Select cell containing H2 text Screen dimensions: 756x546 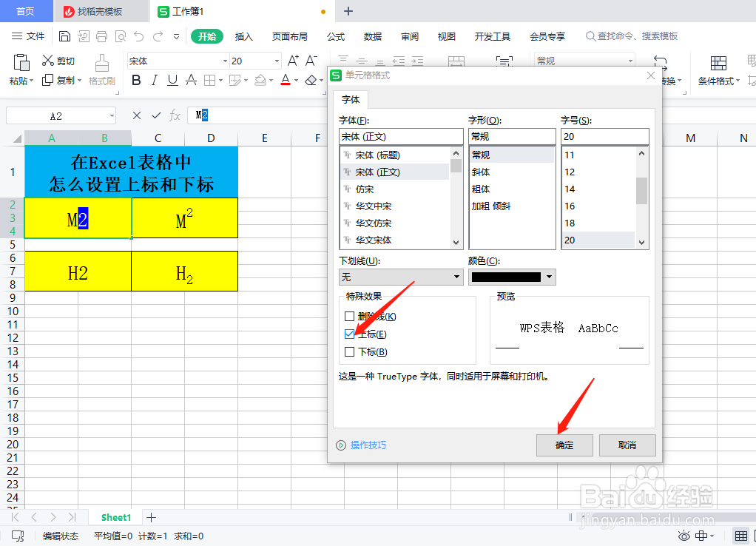(78, 271)
